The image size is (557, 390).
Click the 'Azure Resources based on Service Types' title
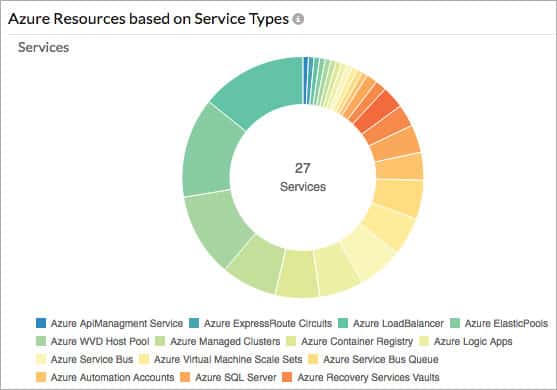148,19
